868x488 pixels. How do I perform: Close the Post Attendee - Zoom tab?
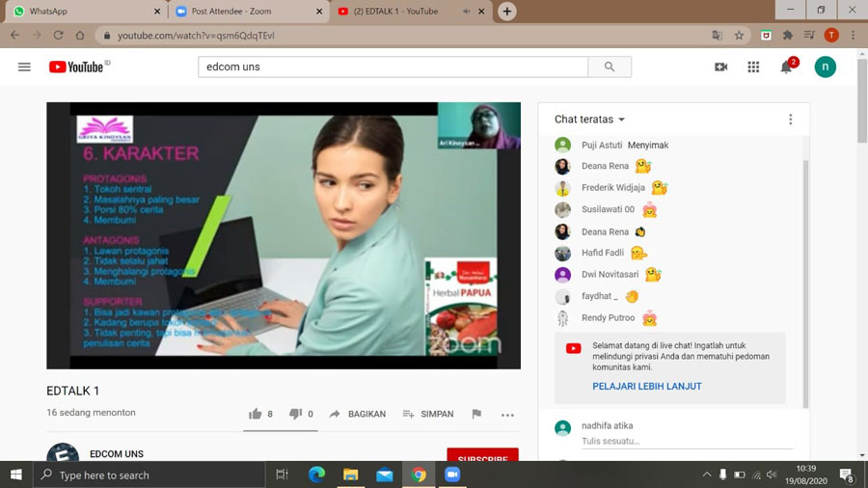[319, 11]
